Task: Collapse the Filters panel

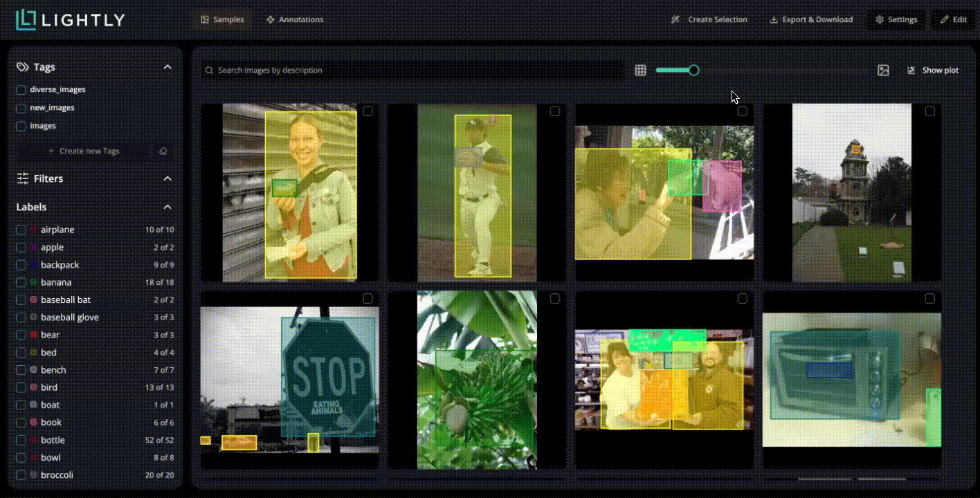Action: pyautogui.click(x=167, y=178)
